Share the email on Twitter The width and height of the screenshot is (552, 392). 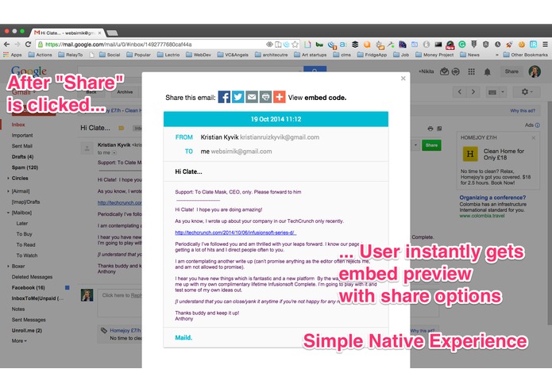pos(238,97)
